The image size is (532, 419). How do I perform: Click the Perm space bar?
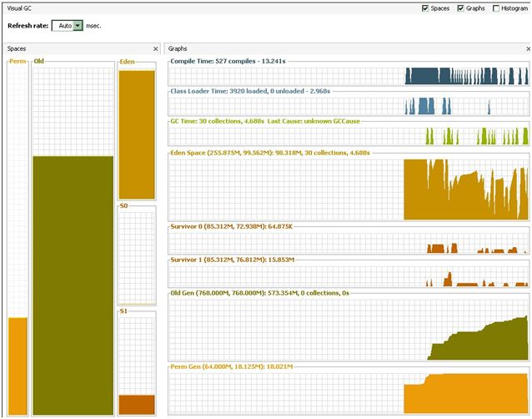pyautogui.click(x=18, y=366)
